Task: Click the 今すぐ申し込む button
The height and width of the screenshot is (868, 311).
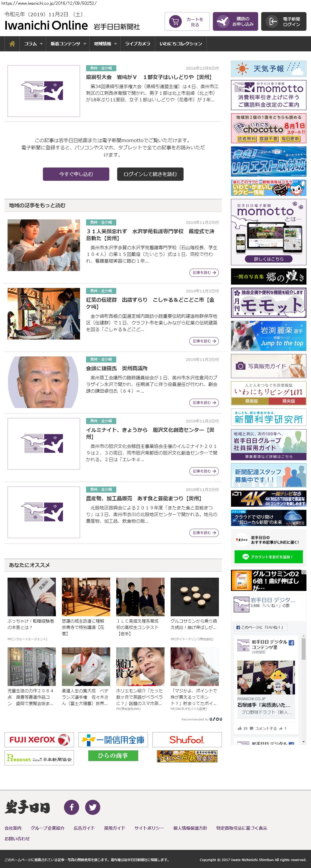Action: click(x=76, y=174)
